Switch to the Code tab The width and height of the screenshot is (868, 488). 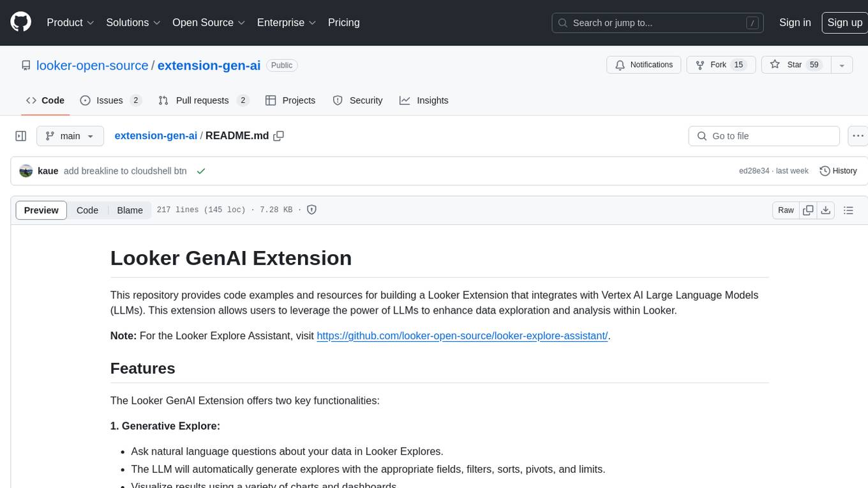tap(45, 100)
